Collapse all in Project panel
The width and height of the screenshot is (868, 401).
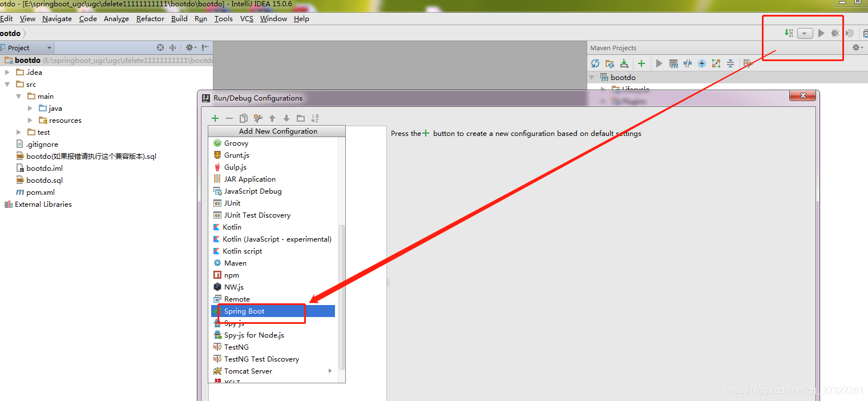click(172, 47)
